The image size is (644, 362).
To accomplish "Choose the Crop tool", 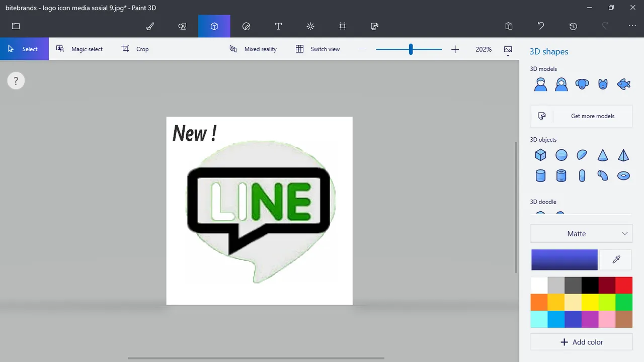I will tap(135, 49).
